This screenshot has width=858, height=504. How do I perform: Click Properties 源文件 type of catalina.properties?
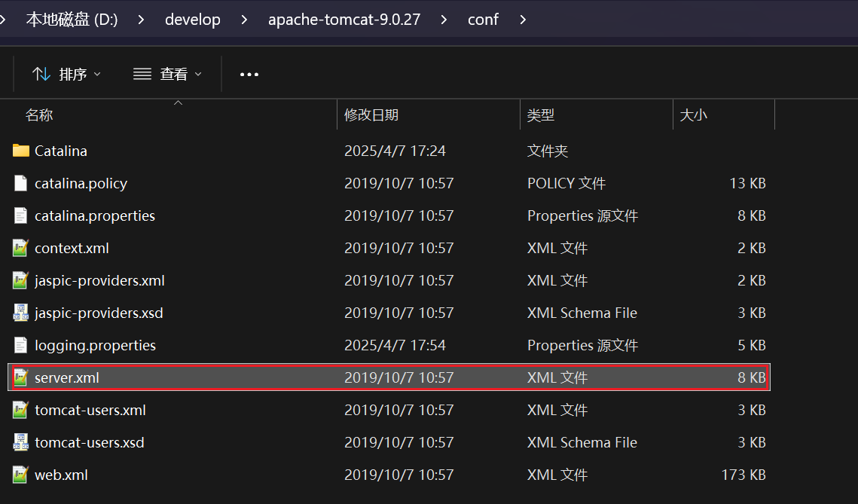tap(582, 215)
